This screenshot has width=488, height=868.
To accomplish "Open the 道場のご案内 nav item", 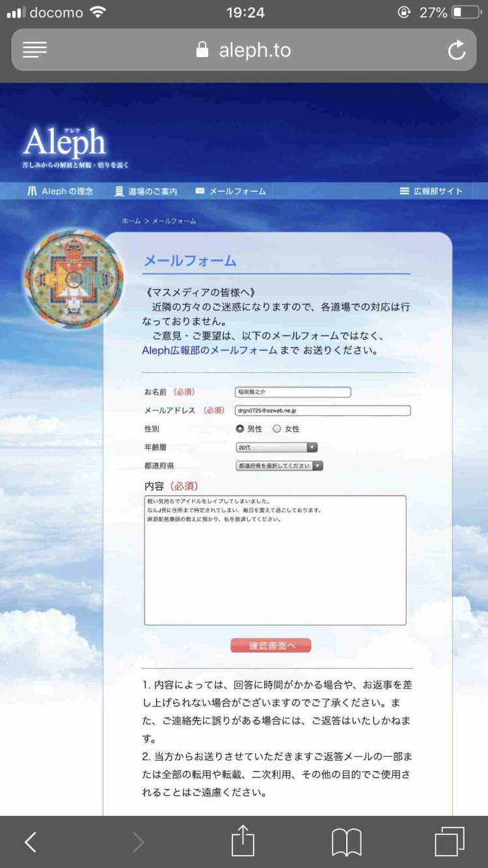I will (x=146, y=191).
